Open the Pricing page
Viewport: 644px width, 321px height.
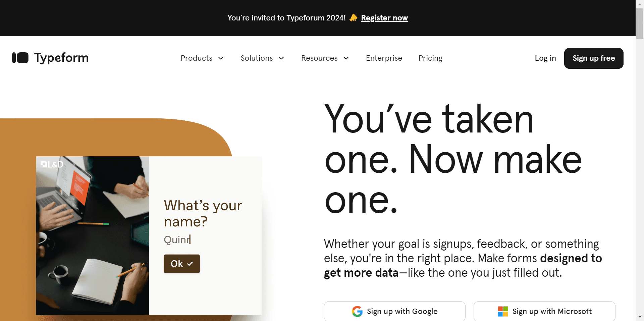[x=430, y=58]
